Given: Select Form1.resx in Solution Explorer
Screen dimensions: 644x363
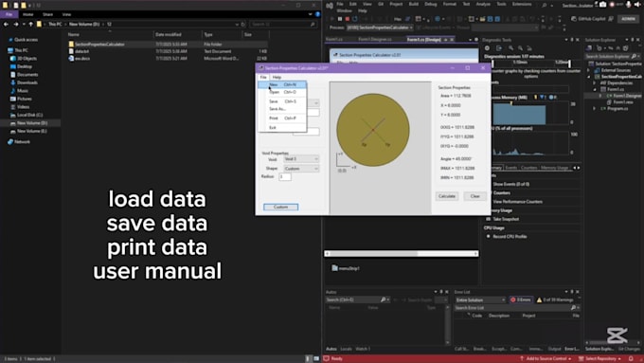Looking at the screenshot, I should click(623, 102).
